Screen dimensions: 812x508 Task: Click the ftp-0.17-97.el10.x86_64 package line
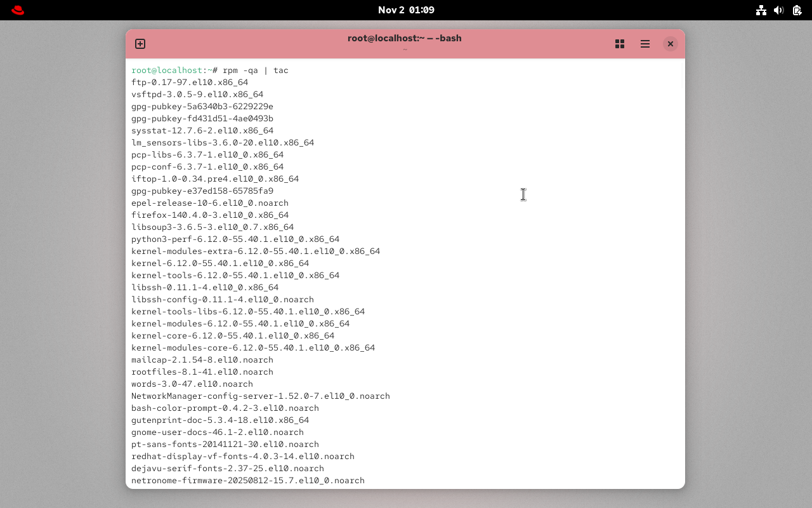[x=190, y=82]
